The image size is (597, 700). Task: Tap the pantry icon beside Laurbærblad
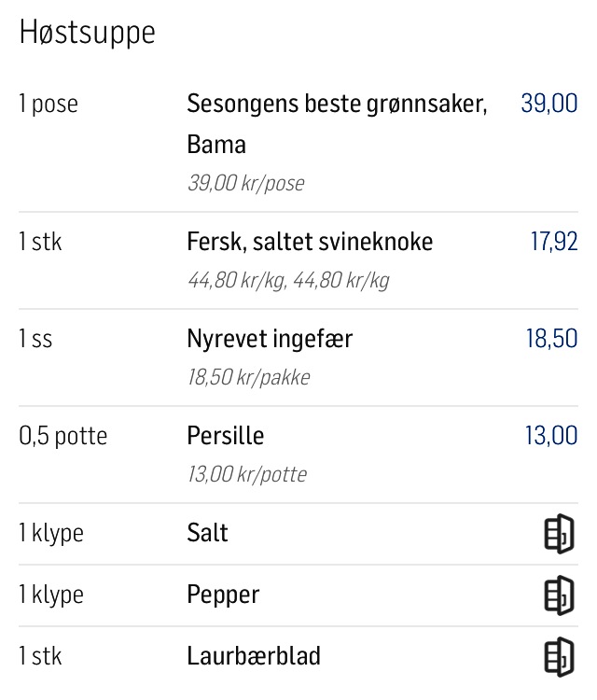point(559,656)
